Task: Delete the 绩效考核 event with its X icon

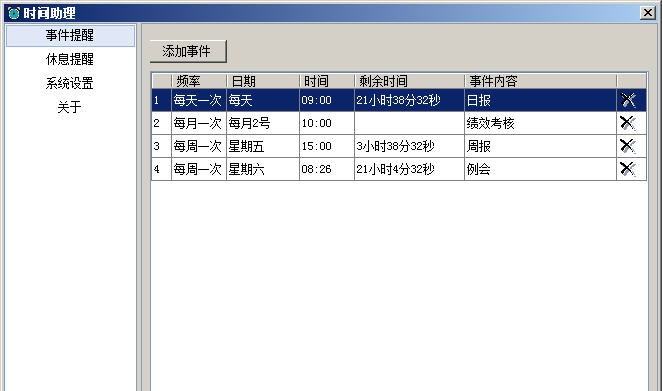Action: coord(628,123)
